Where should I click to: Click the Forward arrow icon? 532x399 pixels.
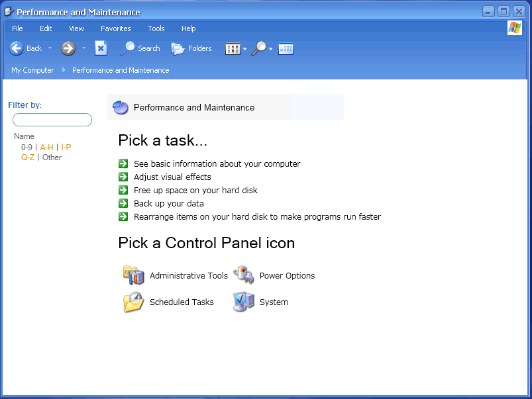tap(68, 48)
